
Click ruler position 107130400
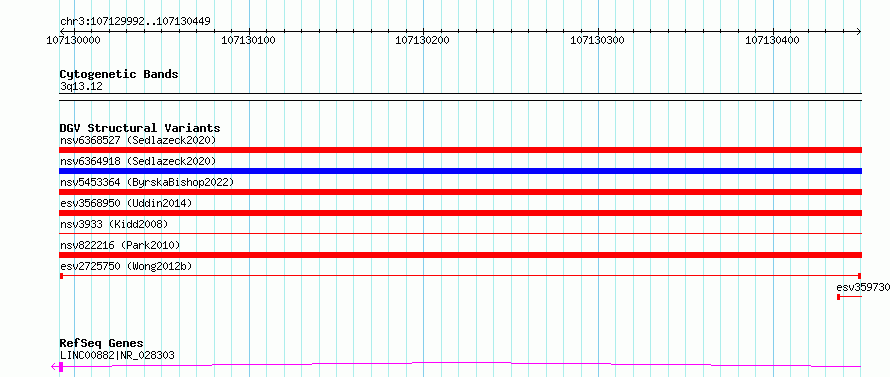[x=773, y=40]
